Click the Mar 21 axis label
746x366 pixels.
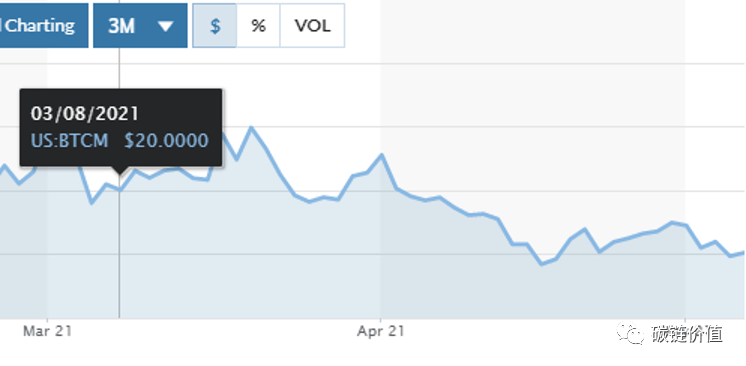click(x=47, y=331)
